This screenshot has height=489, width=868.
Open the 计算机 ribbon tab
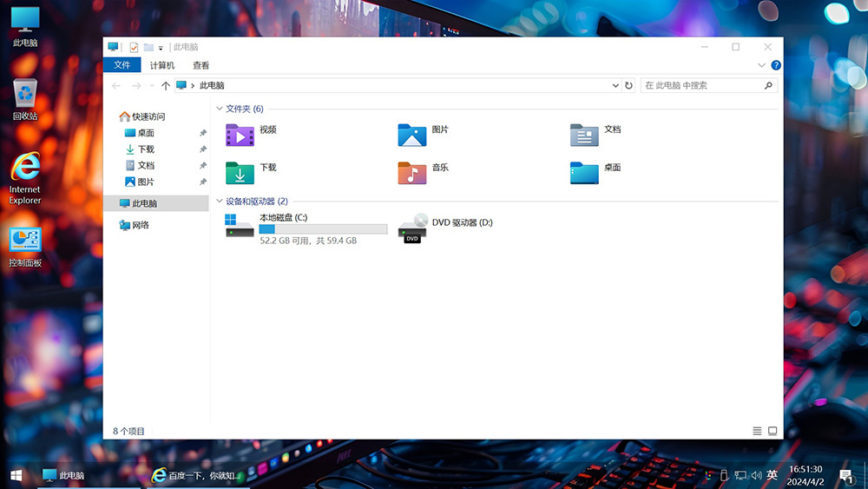pyautogui.click(x=162, y=65)
